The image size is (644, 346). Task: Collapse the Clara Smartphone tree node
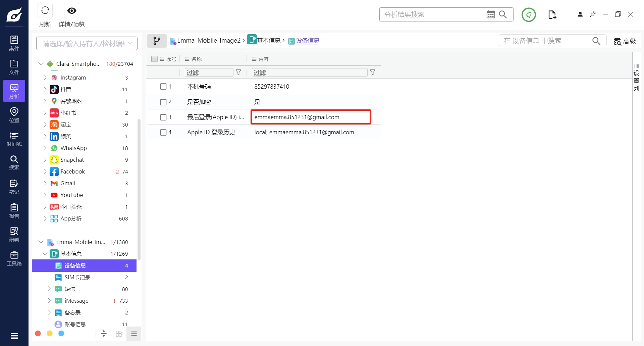(x=41, y=64)
